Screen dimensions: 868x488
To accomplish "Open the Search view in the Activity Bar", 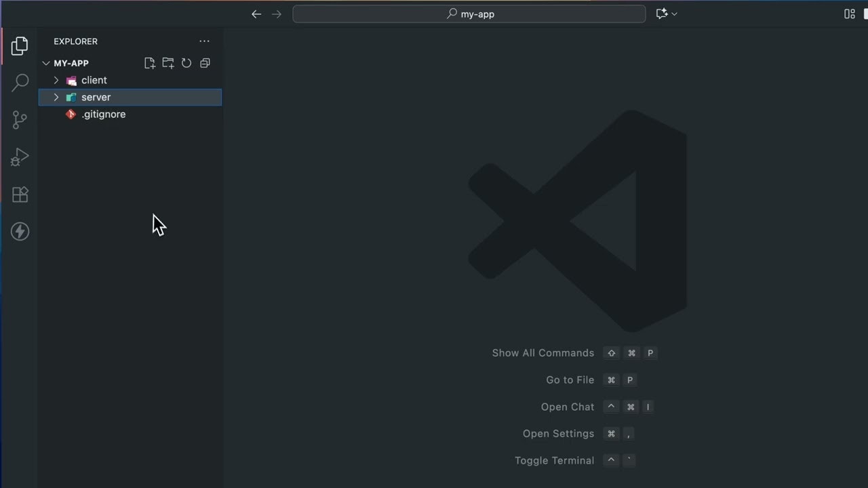I will point(20,81).
